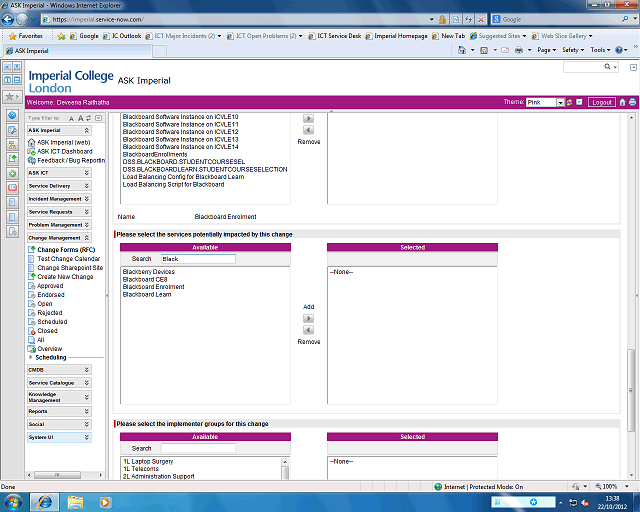
Task: Click the star bookmarks icon in the left edge bar
Action: (x=11, y=97)
